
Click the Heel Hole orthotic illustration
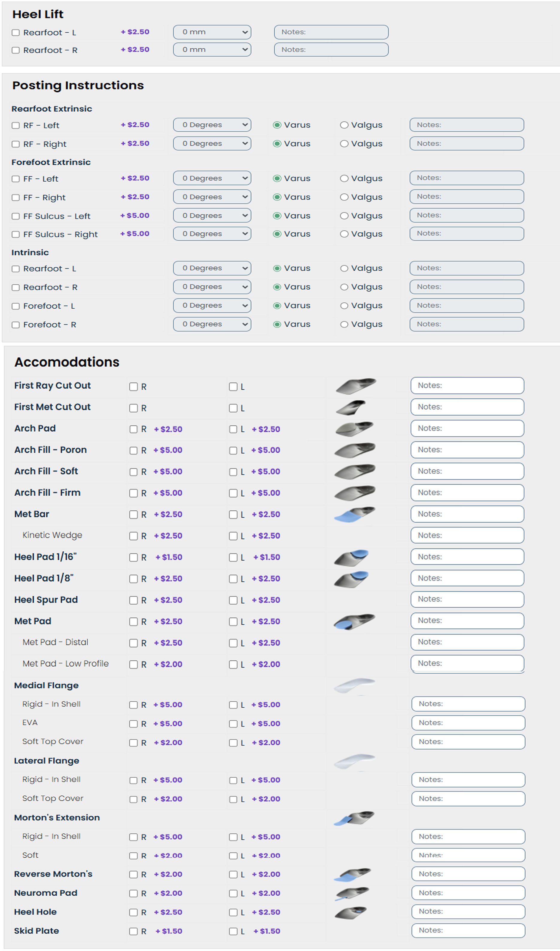click(x=351, y=912)
